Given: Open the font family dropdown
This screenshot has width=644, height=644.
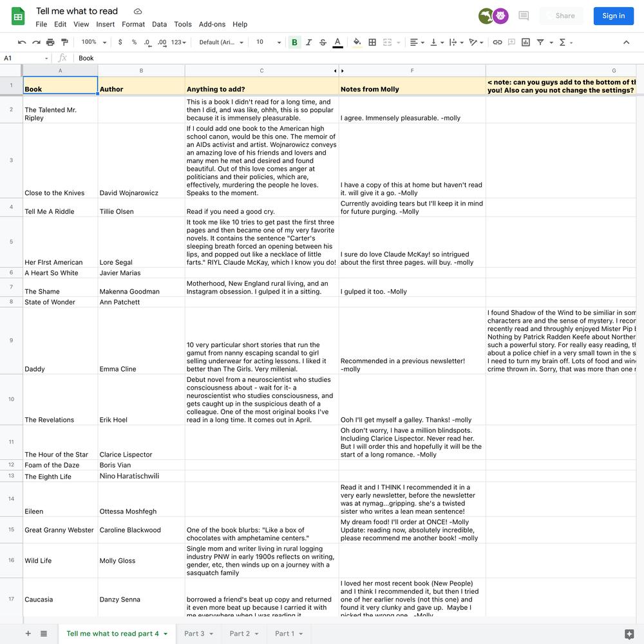Looking at the screenshot, I should click(x=221, y=43).
